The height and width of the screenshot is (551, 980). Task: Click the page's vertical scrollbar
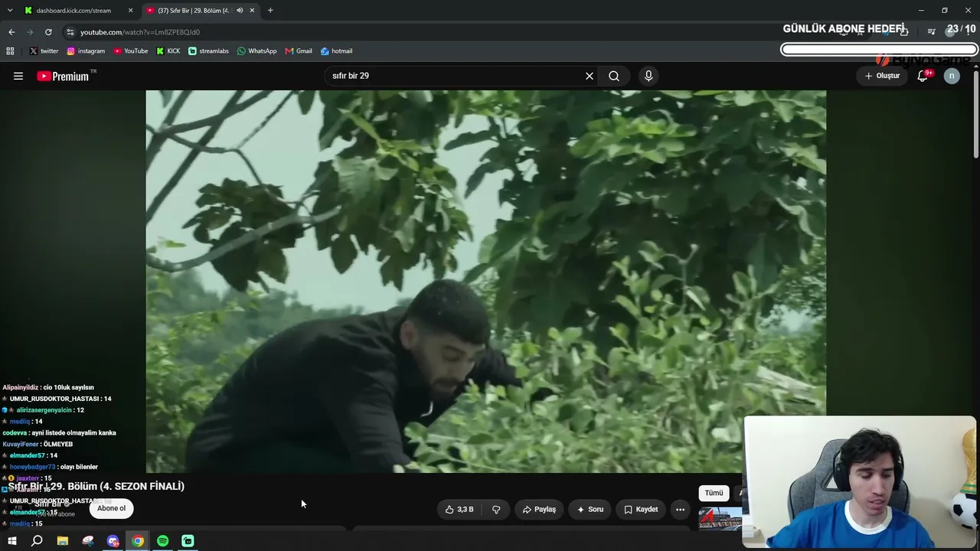point(975,115)
